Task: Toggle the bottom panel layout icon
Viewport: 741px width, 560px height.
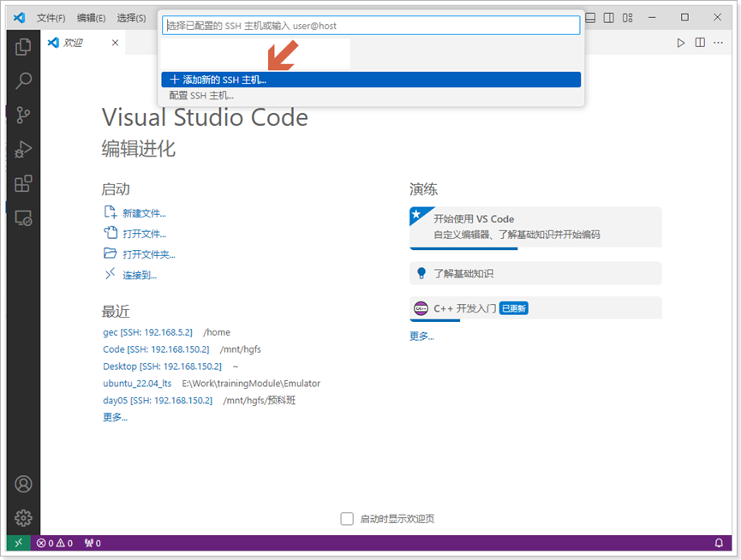Action: [x=590, y=18]
